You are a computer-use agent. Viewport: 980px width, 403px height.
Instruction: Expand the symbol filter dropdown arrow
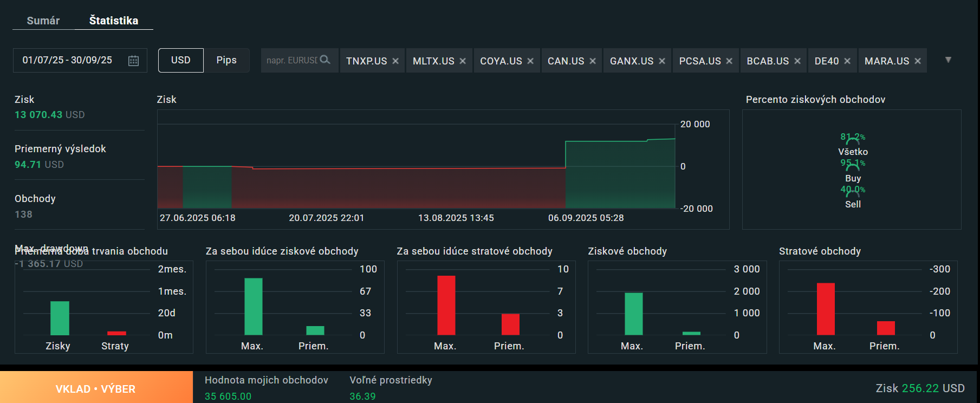pos(948,60)
